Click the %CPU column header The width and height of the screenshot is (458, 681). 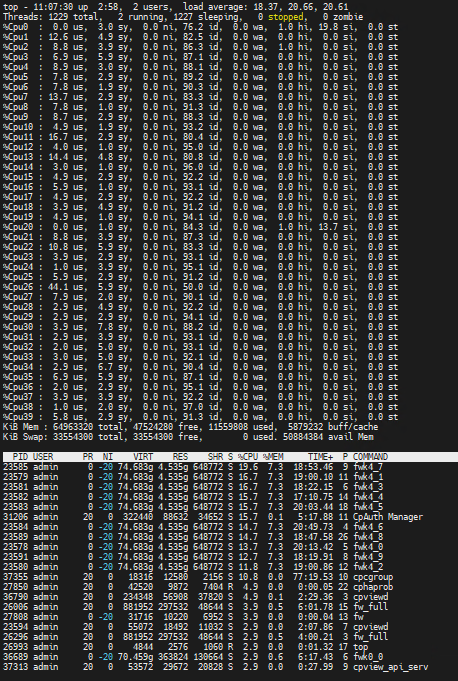click(247, 456)
